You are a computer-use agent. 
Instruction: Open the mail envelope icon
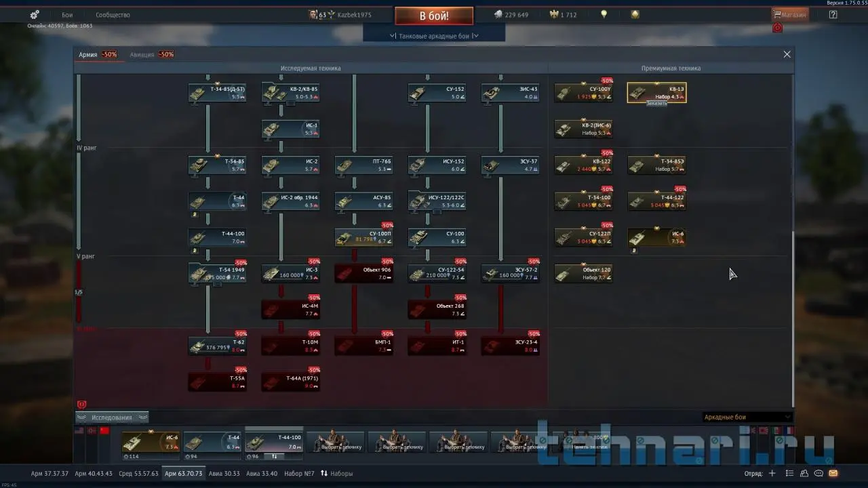[x=833, y=473]
